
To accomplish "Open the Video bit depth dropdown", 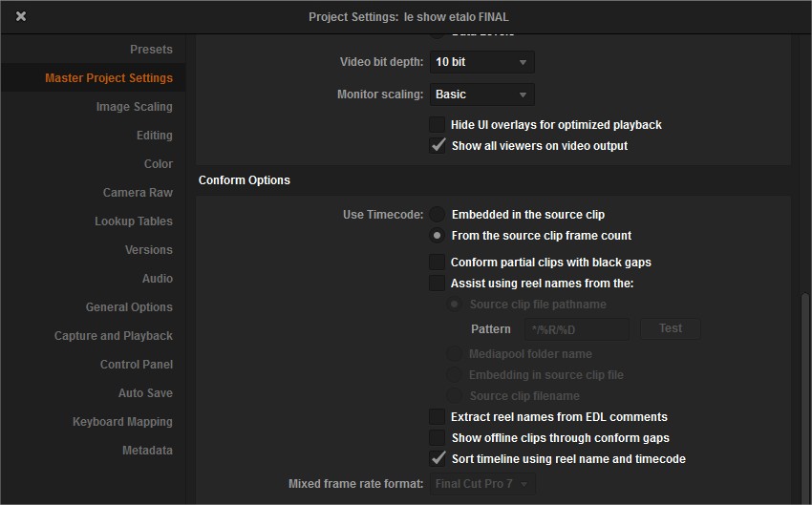I will pyautogui.click(x=481, y=62).
